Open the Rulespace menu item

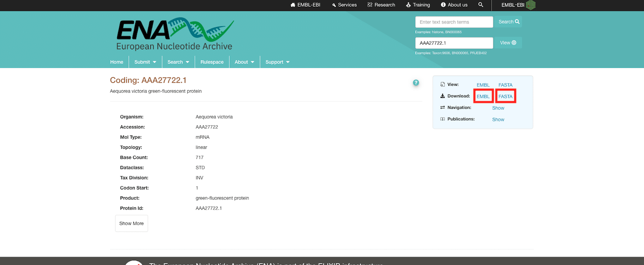pyautogui.click(x=212, y=62)
